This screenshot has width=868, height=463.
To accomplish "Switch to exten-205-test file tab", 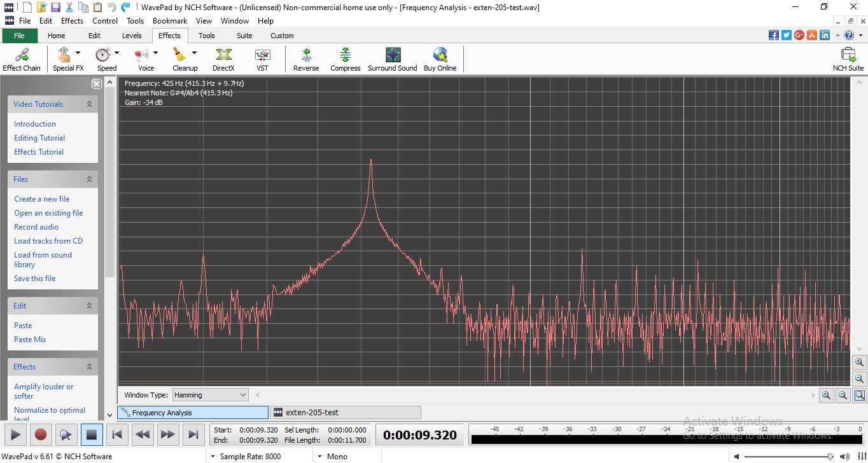I will (346, 413).
